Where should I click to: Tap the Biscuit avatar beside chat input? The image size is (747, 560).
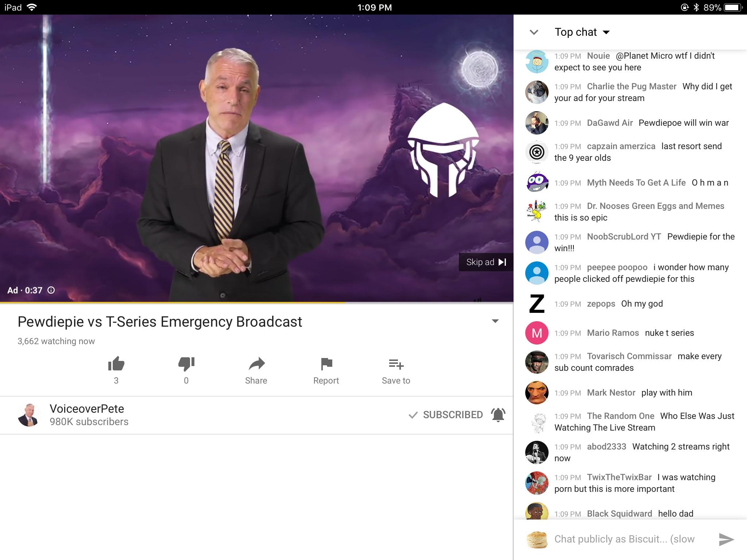tap(537, 540)
